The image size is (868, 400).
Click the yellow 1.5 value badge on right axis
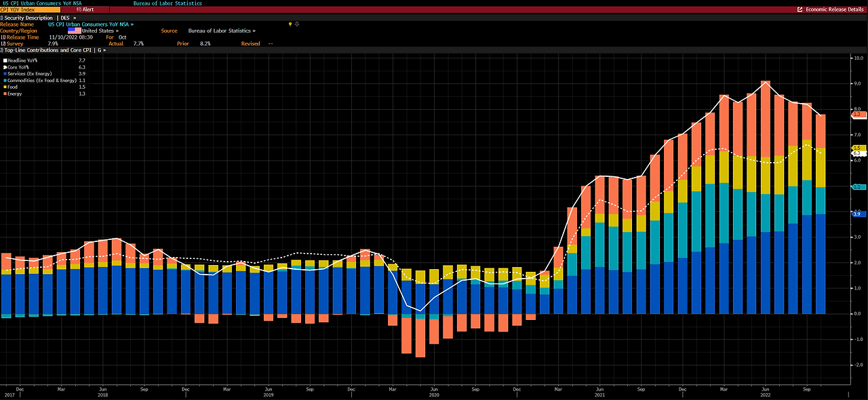click(859, 147)
